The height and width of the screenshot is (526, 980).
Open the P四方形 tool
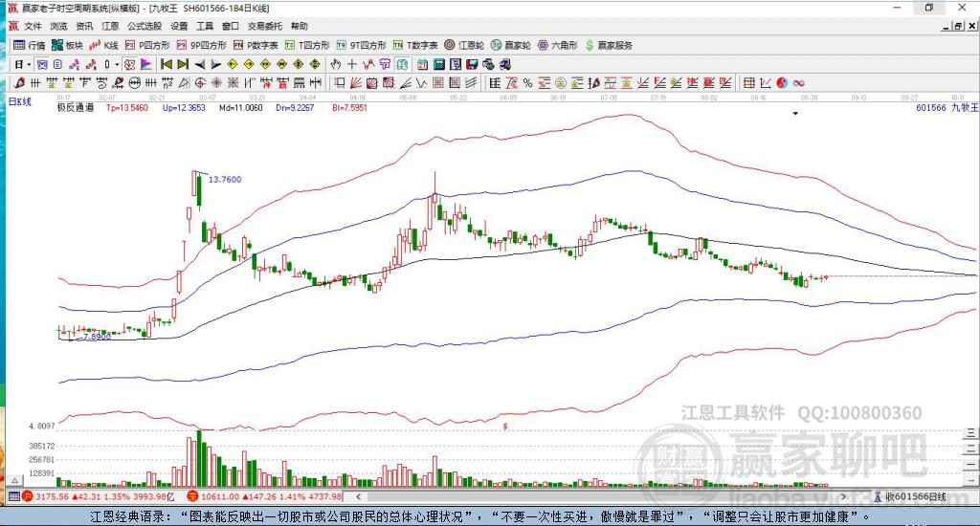[147, 45]
